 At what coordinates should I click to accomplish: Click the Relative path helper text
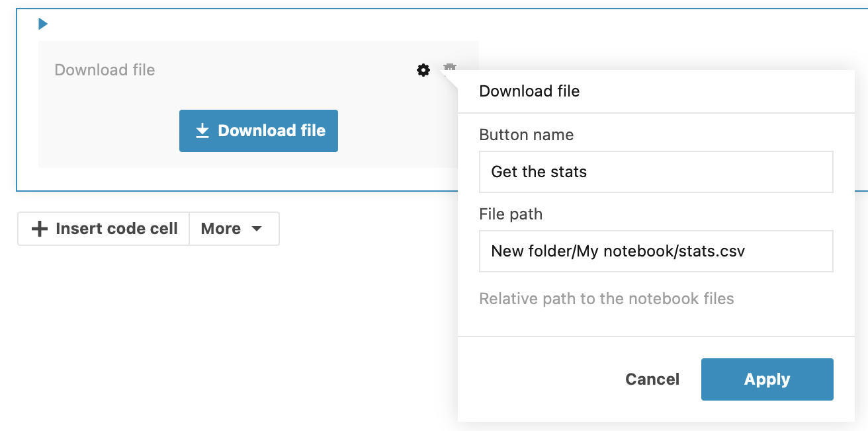point(606,299)
